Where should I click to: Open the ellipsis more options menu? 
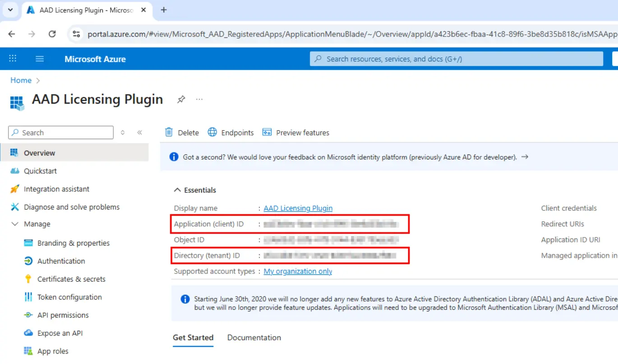[199, 100]
